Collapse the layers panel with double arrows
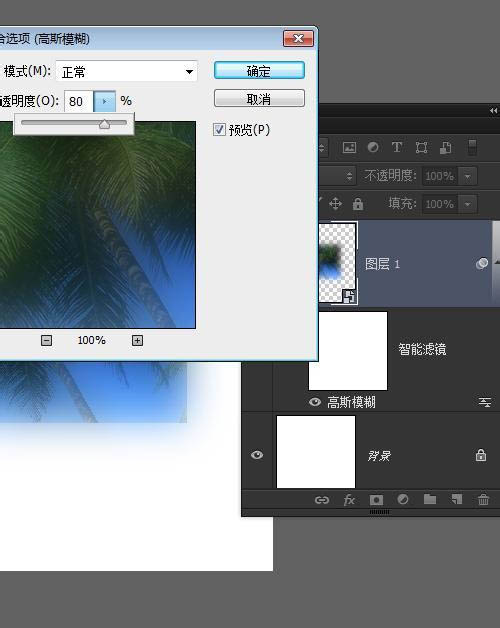The image size is (500, 628). pos(493,111)
